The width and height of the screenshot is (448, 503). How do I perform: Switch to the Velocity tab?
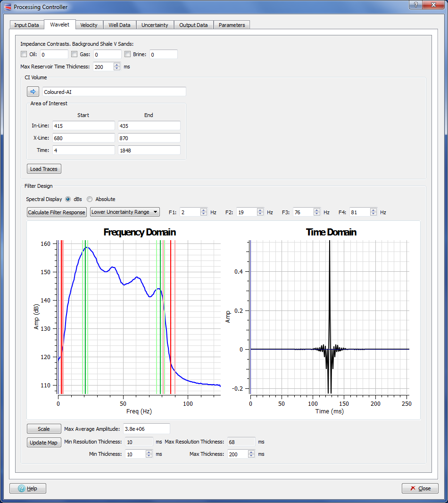[x=89, y=25]
